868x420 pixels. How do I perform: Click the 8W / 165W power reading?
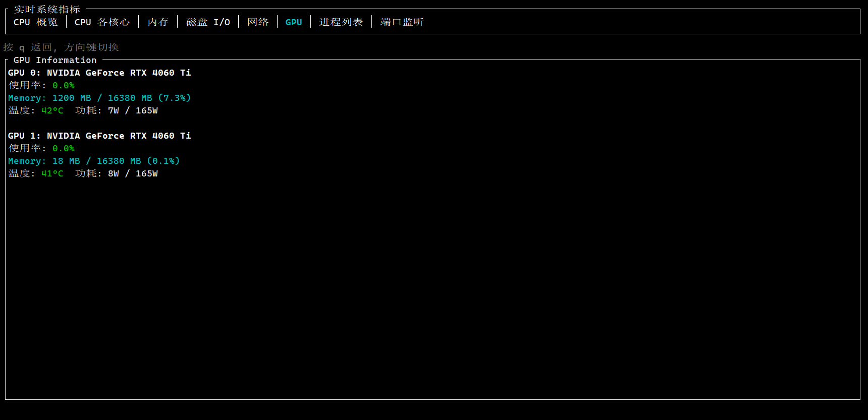pyautogui.click(x=133, y=173)
